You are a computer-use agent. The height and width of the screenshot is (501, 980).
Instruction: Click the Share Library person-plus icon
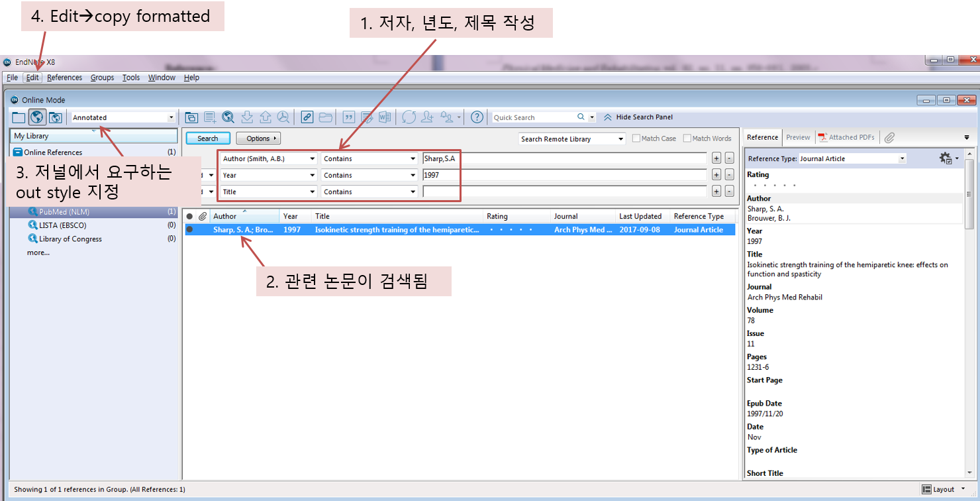(x=427, y=117)
